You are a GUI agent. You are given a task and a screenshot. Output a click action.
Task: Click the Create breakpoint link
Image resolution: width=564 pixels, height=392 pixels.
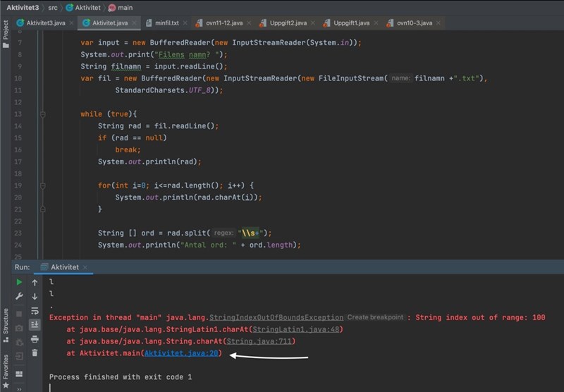[x=376, y=318]
